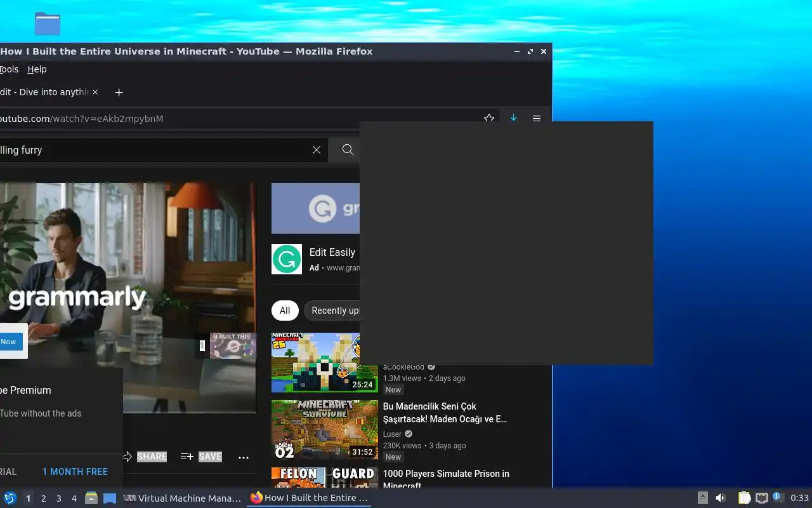Viewport: 812px width, 508px height.
Task: Open the Felon Guard video thumbnail
Action: click(x=325, y=478)
